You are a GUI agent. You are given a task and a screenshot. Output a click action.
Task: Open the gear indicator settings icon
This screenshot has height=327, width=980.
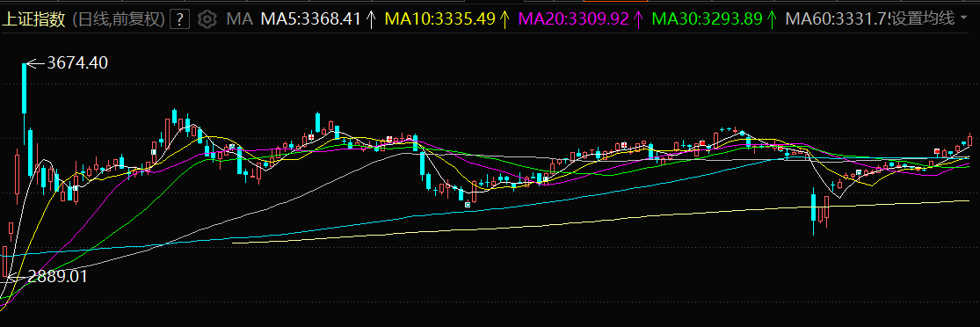point(207,19)
